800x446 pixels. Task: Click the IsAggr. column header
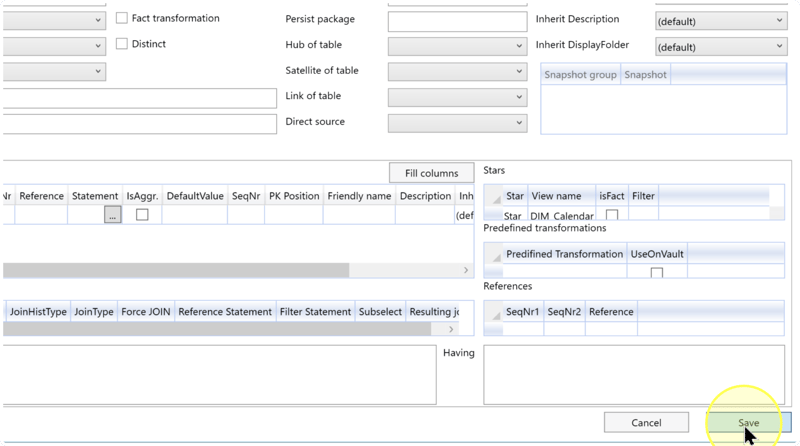click(x=142, y=196)
